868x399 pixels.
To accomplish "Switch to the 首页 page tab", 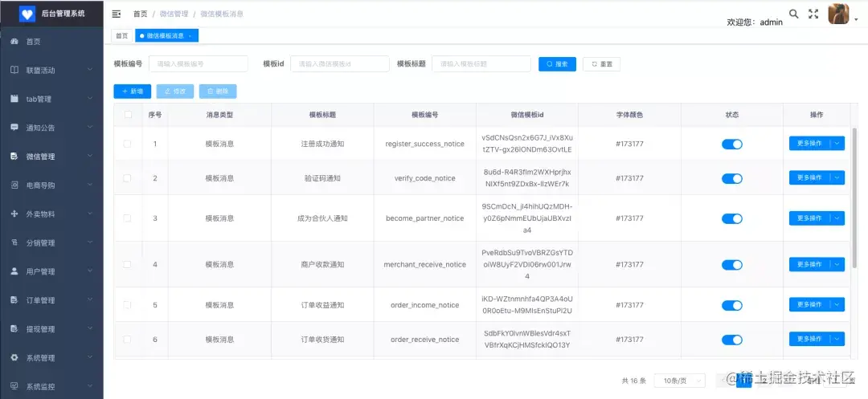I will 122,36.
